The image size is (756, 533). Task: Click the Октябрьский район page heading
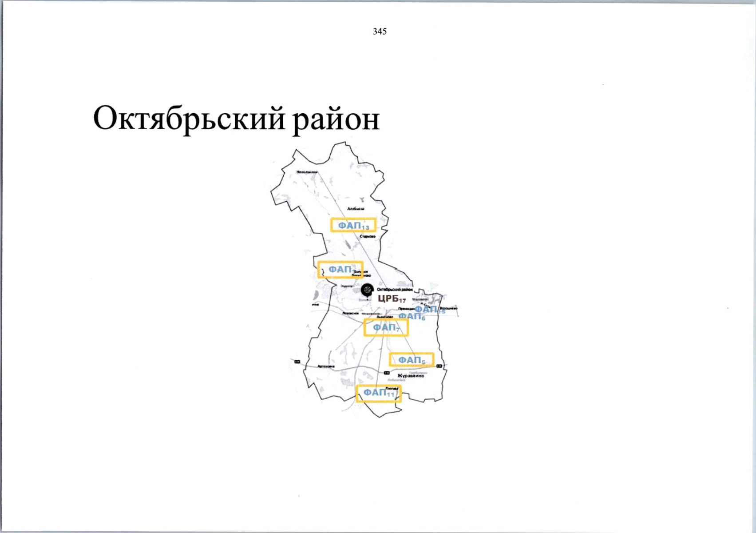236,119
